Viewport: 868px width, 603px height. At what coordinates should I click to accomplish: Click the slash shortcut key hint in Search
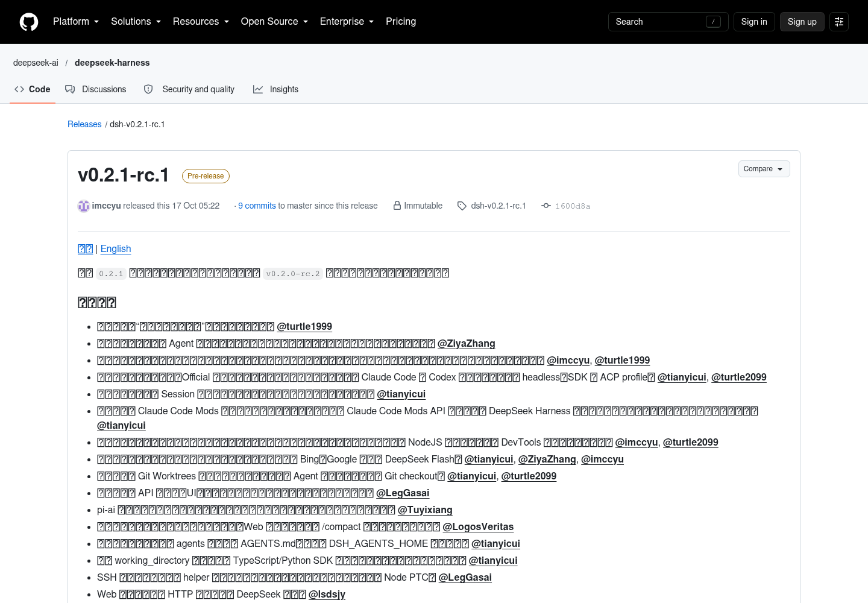(713, 22)
